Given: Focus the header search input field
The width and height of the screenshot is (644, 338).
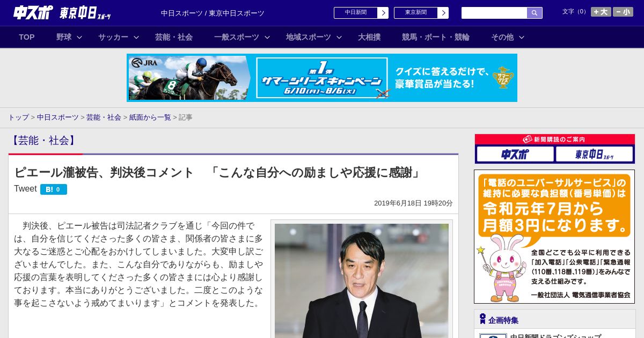Looking at the screenshot, I should click(x=494, y=13).
